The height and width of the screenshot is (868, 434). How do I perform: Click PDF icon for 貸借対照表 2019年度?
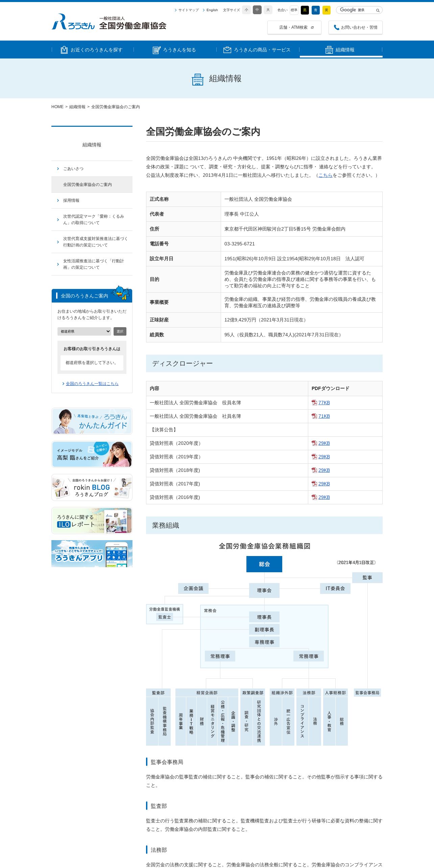pyautogui.click(x=314, y=457)
